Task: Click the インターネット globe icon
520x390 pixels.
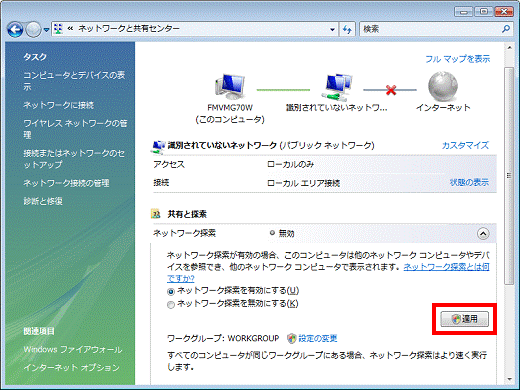Action: [x=443, y=86]
